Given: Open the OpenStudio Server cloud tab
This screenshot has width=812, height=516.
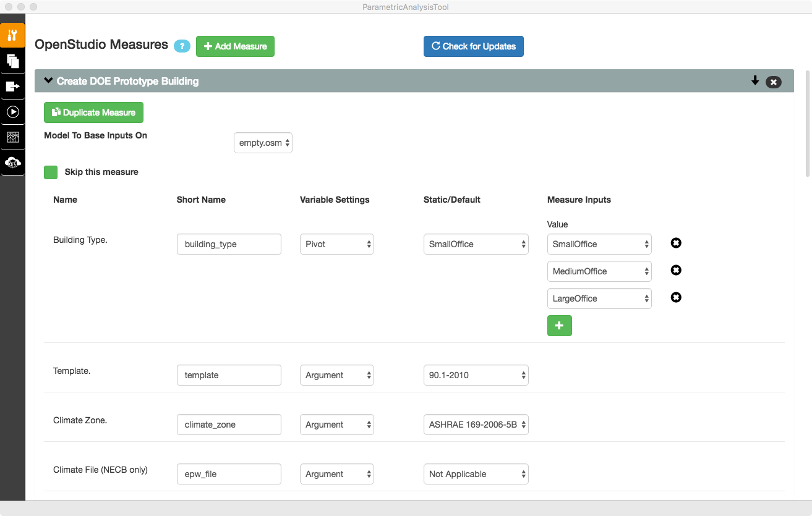Looking at the screenshot, I should point(12,163).
